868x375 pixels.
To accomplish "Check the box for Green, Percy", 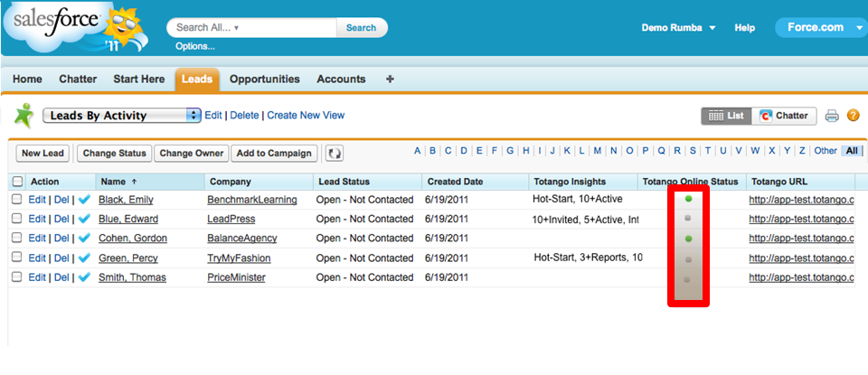I will 17,258.
